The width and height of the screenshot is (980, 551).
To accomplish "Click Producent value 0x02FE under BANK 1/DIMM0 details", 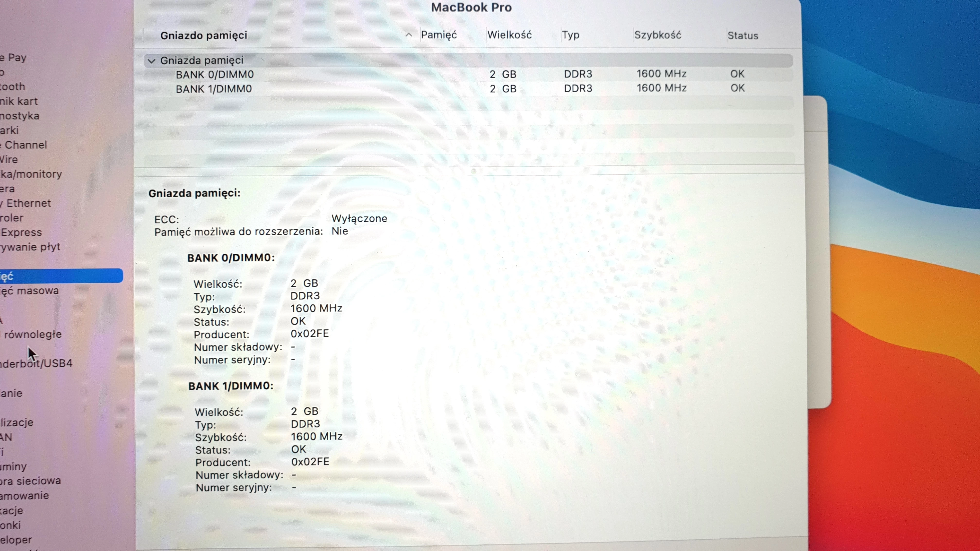I will point(310,462).
